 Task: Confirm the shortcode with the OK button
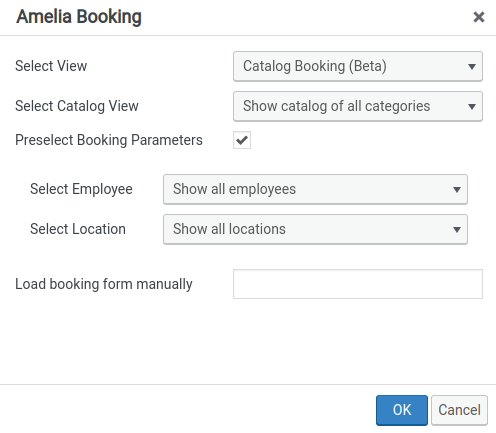click(x=402, y=410)
